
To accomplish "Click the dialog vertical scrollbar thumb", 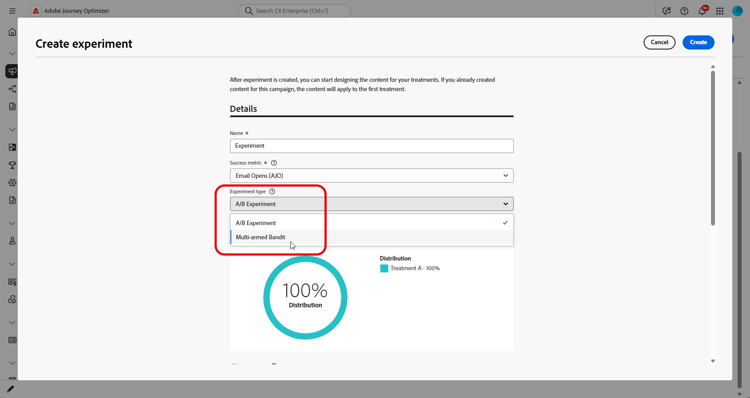I will pos(713,148).
